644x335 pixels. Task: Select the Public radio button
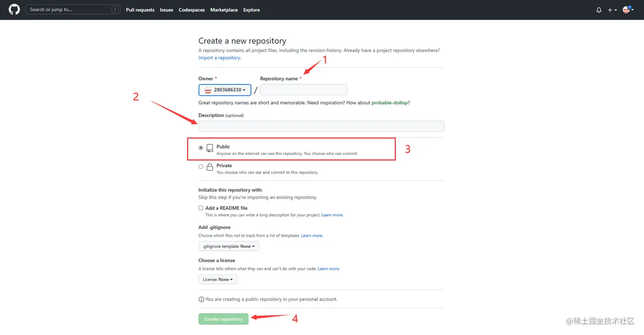(201, 148)
